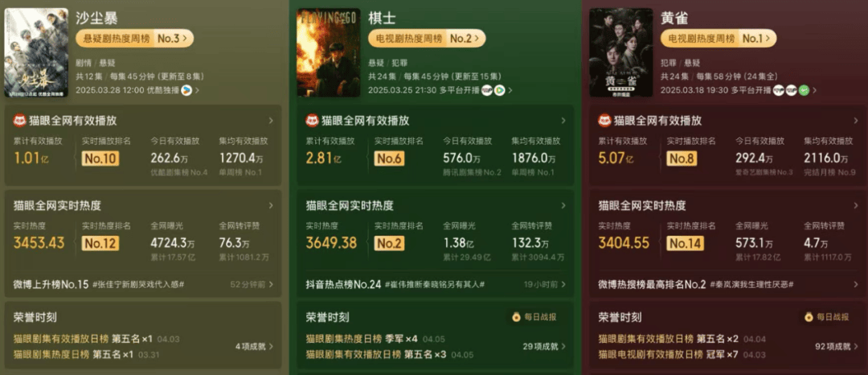Expand 棋士 猫眼全网实时热度 arrow

coord(563,205)
